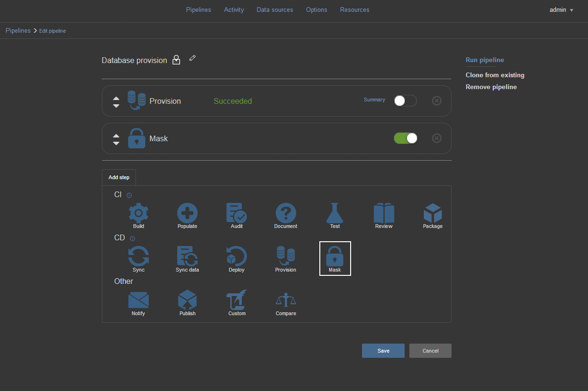588x391 pixels.
Task: Add the Deploy step icon
Action: (x=236, y=257)
